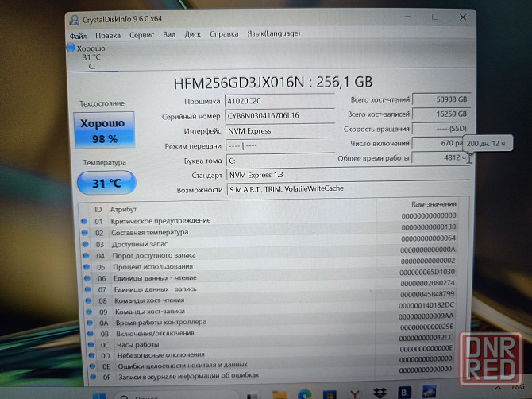
Task: Click the blue health icon in disk tab
Action: pyautogui.click(x=71, y=48)
